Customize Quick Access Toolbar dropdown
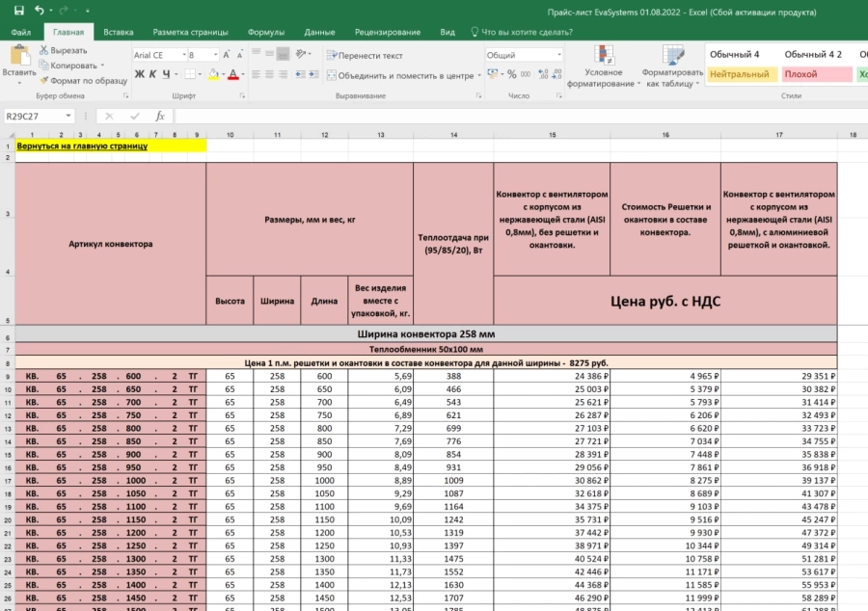Image resolution: width=868 pixels, height=611 pixels. [88, 11]
